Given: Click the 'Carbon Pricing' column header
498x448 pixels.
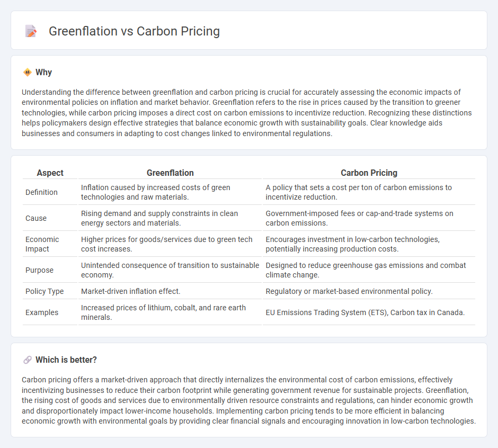Looking at the screenshot, I should [x=369, y=173].
